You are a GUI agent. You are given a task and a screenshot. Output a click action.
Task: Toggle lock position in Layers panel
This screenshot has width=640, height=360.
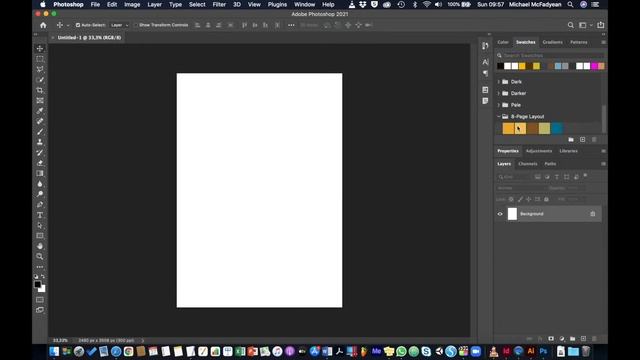pos(529,199)
